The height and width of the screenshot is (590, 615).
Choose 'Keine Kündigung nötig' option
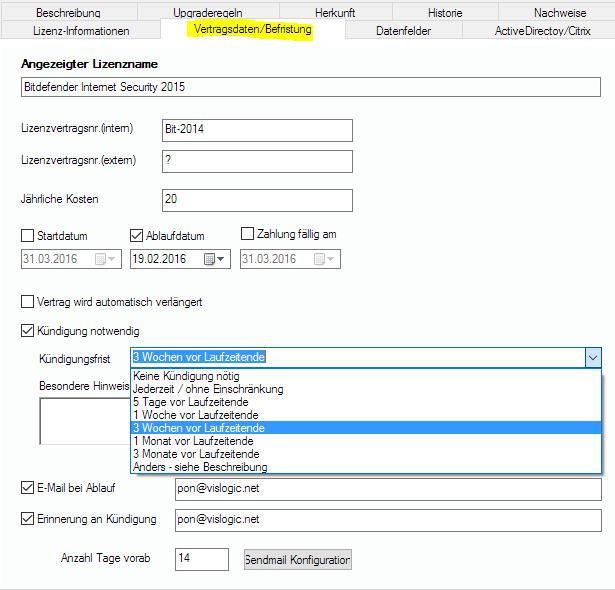point(366,376)
